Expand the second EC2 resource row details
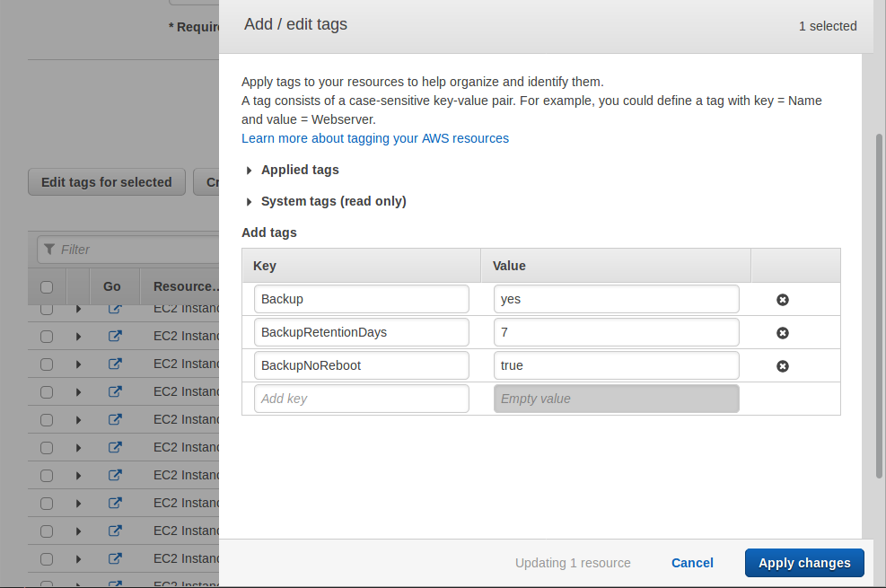This screenshot has width=886, height=588. pyautogui.click(x=79, y=337)
